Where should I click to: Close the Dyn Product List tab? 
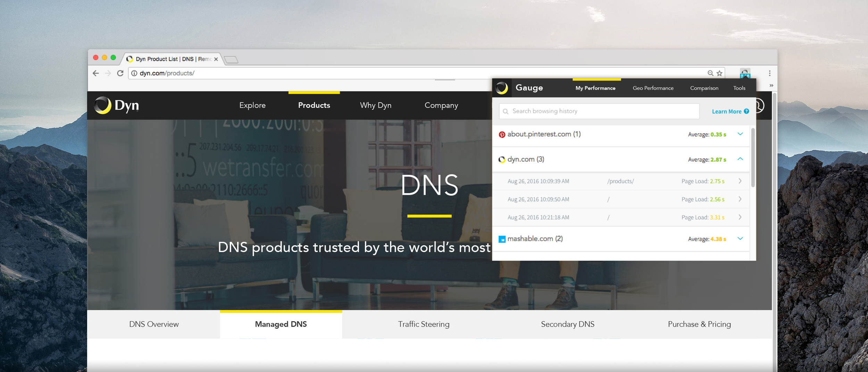coord(216,59)
